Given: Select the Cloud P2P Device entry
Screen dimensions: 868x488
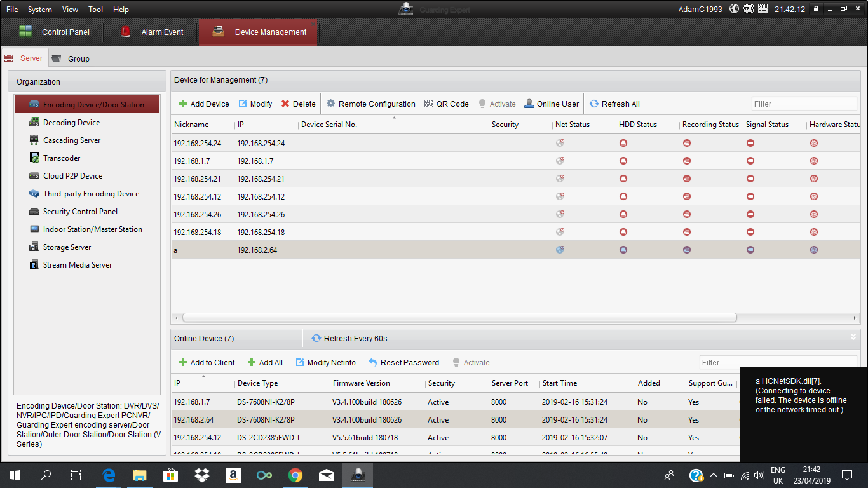Looking at the screenshot, I should [x=72, y=176].
